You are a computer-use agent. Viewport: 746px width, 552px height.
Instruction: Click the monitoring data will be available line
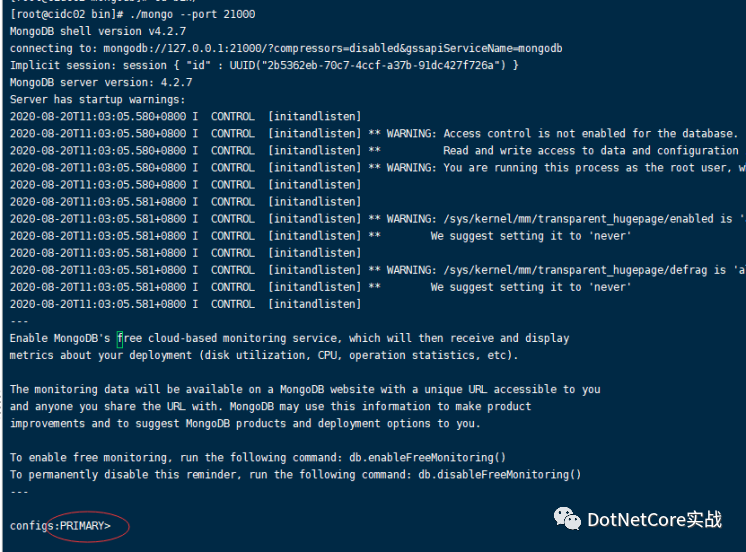pyautogui.click(x=305, y=390)
